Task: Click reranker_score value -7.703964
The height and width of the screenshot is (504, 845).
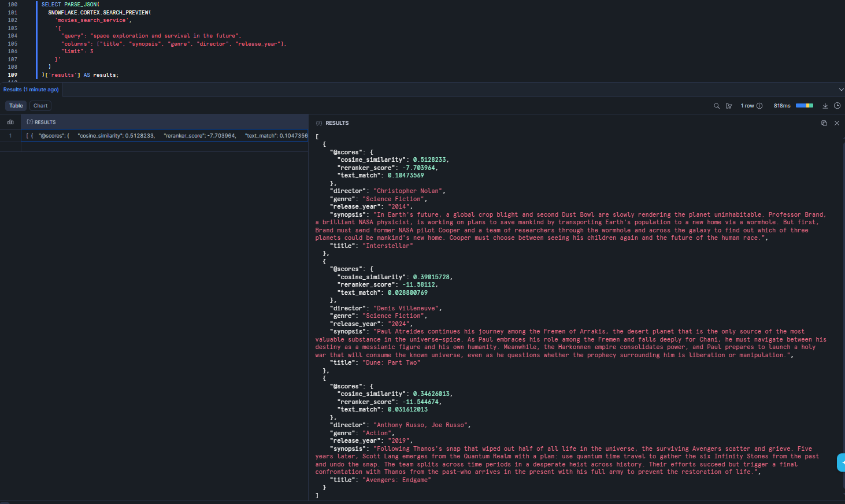Action: pos(419,168)
